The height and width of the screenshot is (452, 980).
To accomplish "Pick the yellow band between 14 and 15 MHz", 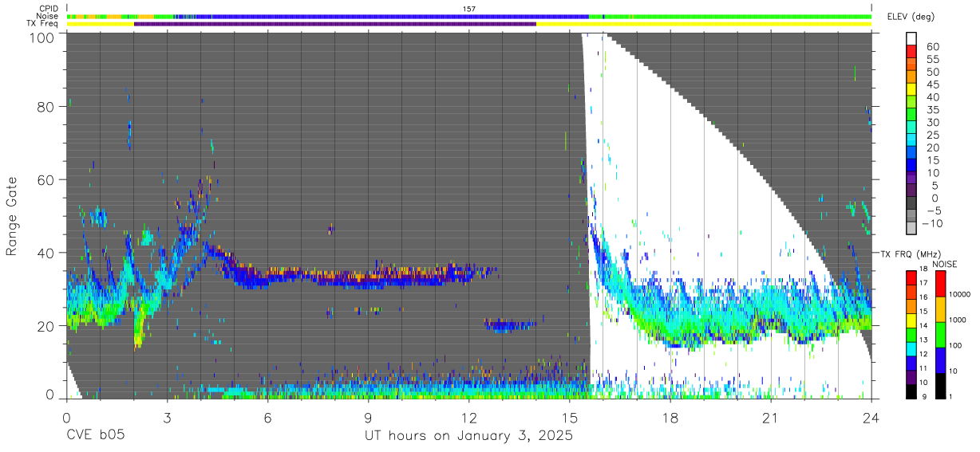I will 911,320.
